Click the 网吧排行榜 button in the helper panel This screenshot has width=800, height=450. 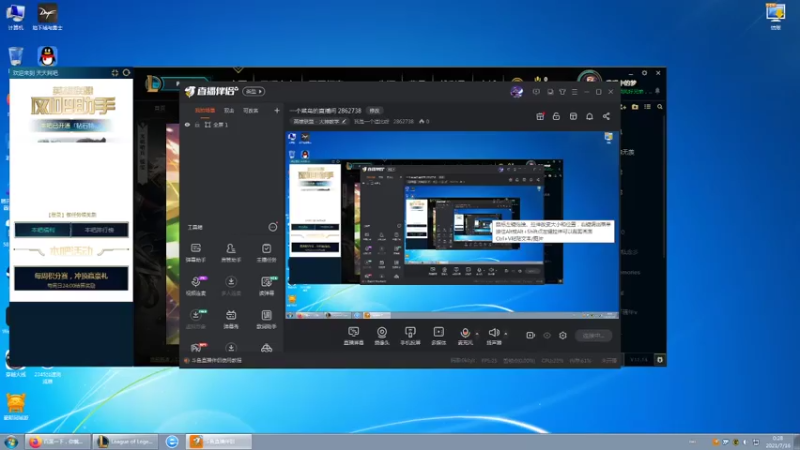click(x=99, y=230)
